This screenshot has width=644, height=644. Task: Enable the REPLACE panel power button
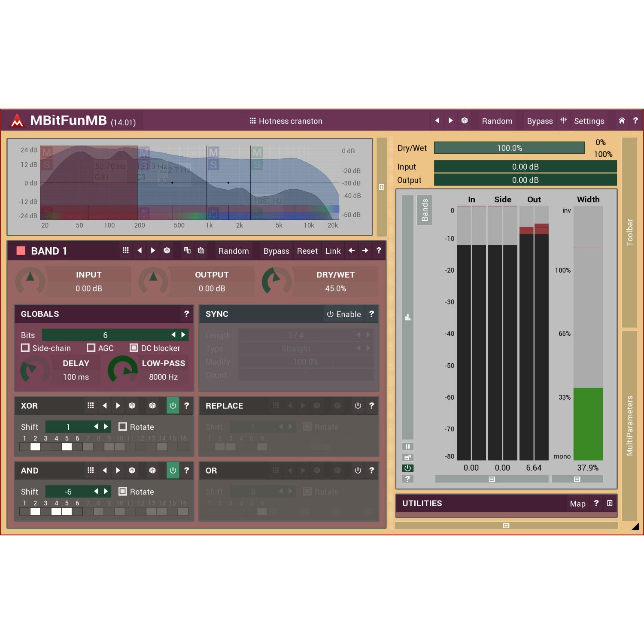(358, 405)
